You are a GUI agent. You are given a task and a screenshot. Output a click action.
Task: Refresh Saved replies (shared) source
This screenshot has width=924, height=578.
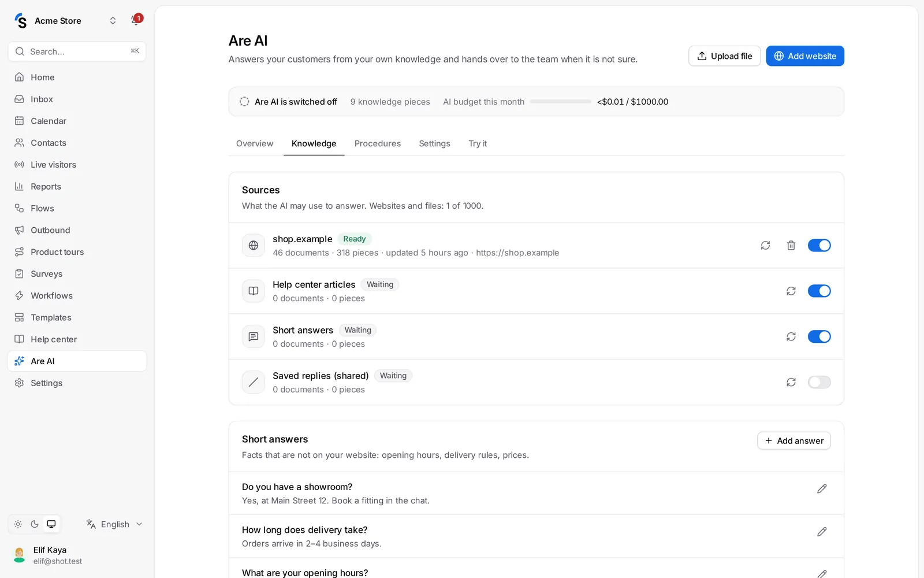point(791,382)
